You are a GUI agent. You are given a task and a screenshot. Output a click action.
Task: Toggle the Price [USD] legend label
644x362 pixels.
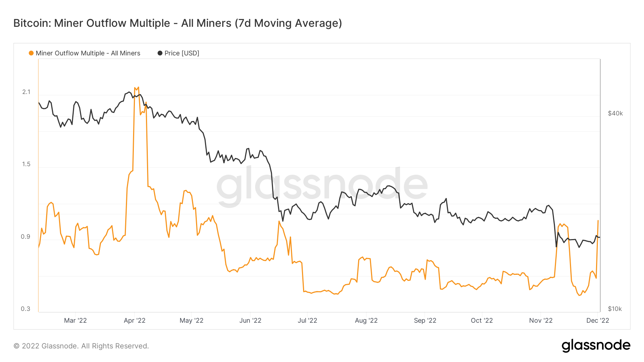(182, 53)
